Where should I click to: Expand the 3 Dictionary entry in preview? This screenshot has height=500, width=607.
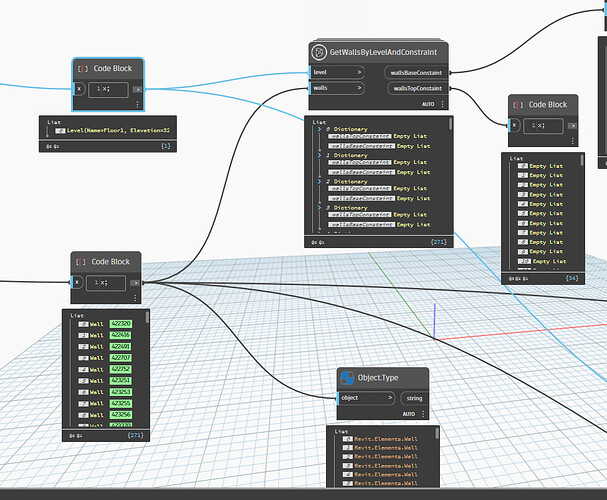coord(320,207)
